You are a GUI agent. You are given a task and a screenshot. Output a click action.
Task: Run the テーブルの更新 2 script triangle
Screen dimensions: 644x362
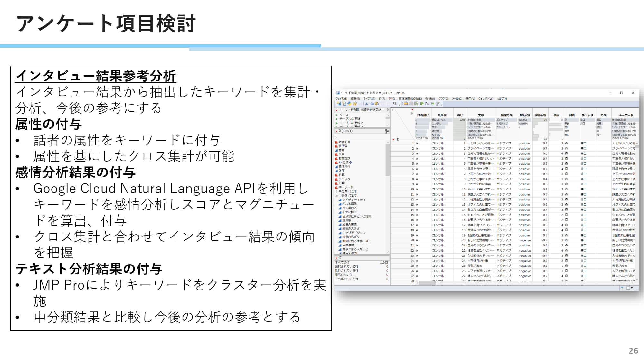coord(337,123)
